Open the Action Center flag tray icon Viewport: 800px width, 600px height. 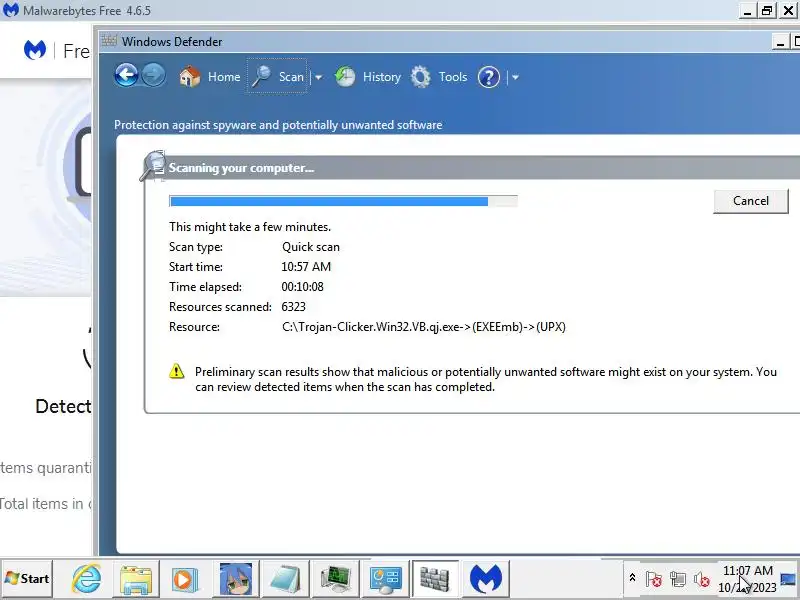click(x=654, y=579)
